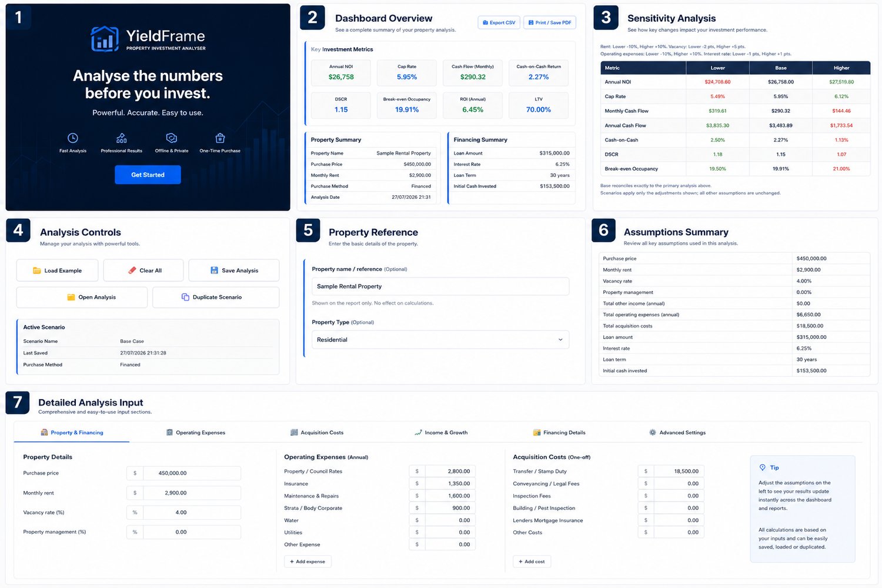Click the Duplicate Scenario button

pyautogui.click(x=216, y=297)
